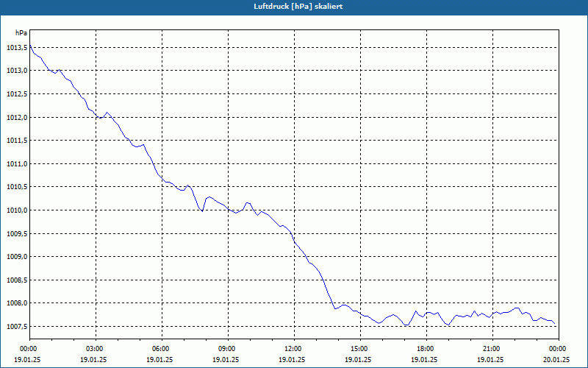Click the '00:00' time above 20.01.25
The height and width of the screenshot is (368, 588).
pyautogui.click(x=559, y=349)
